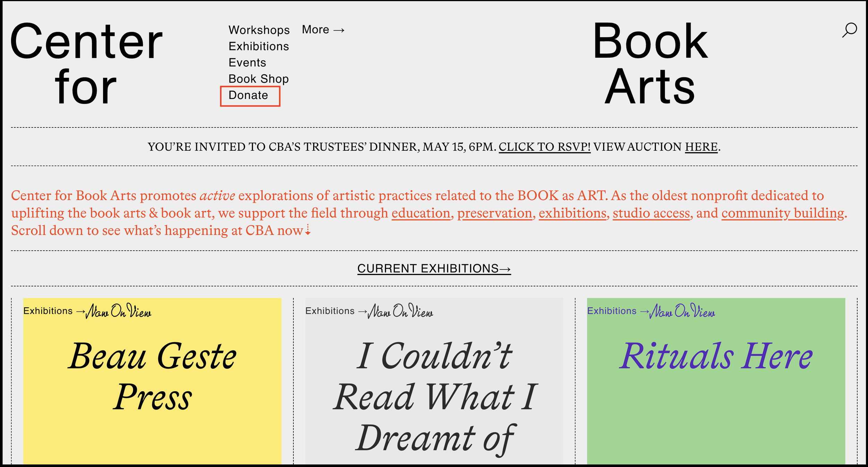
Task: Expand the More arrow menu
Action: click(x=323, y=30)
